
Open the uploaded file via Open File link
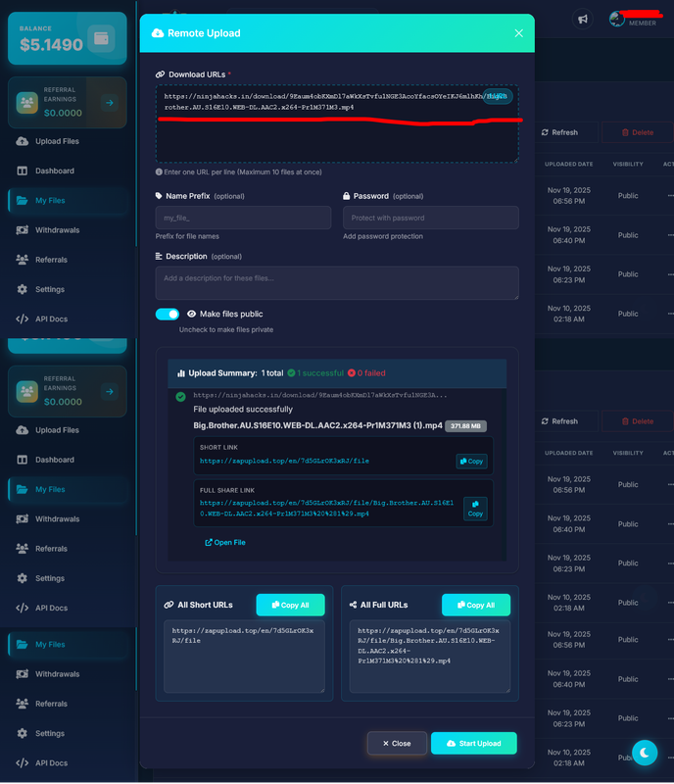(x=225, y=543)
